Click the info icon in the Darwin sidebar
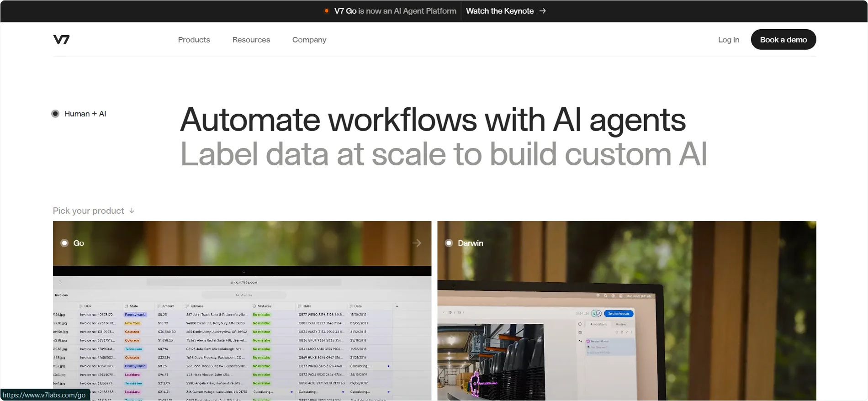 (x=580, y=324)
